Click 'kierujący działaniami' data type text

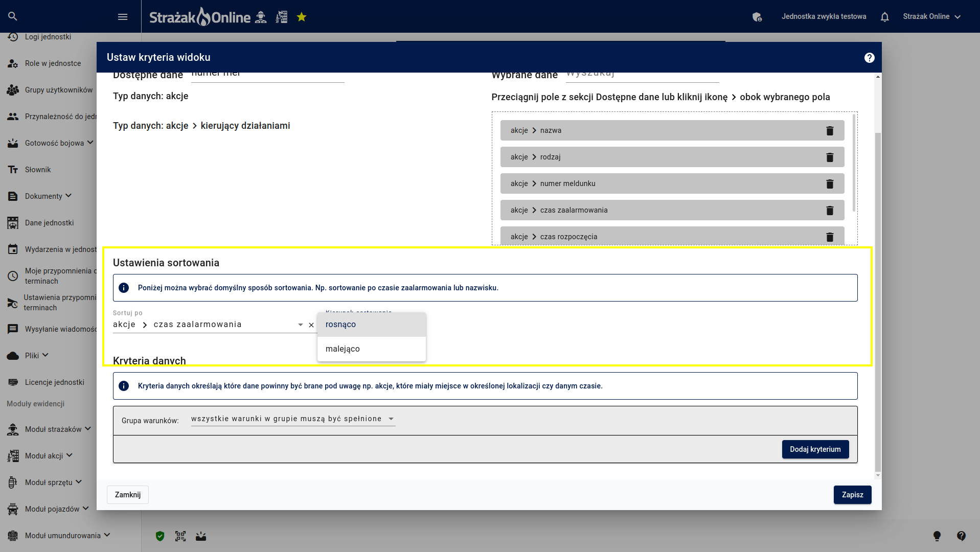coord(245,126)
